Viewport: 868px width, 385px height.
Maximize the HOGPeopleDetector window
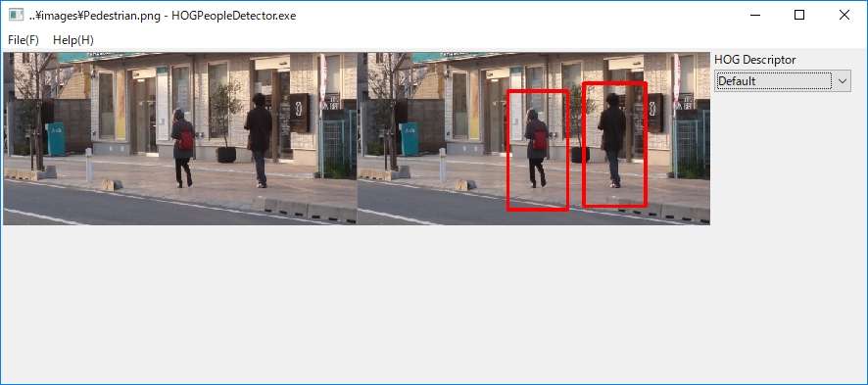(799, 15)
